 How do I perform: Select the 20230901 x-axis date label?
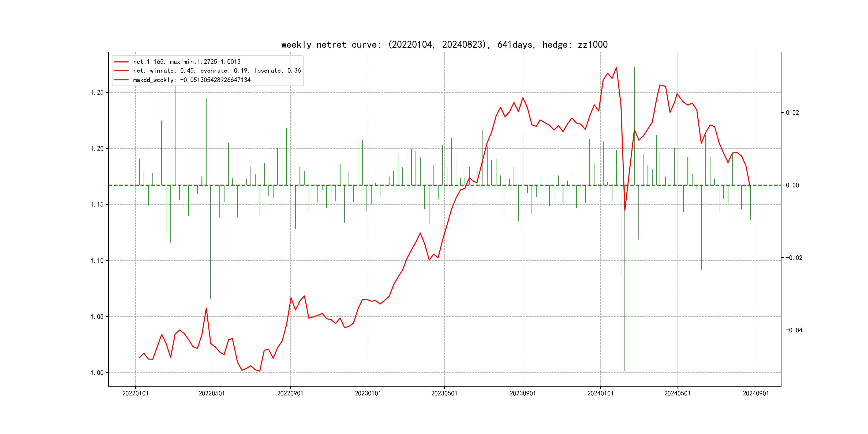523,394
